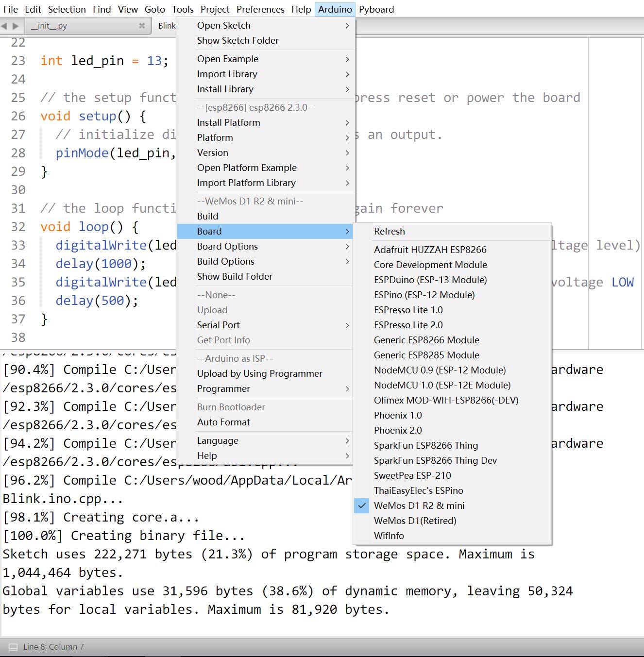This screenshot has width=644, height=657.
Task: Open Programmer submenu
Action: point(266,388)
